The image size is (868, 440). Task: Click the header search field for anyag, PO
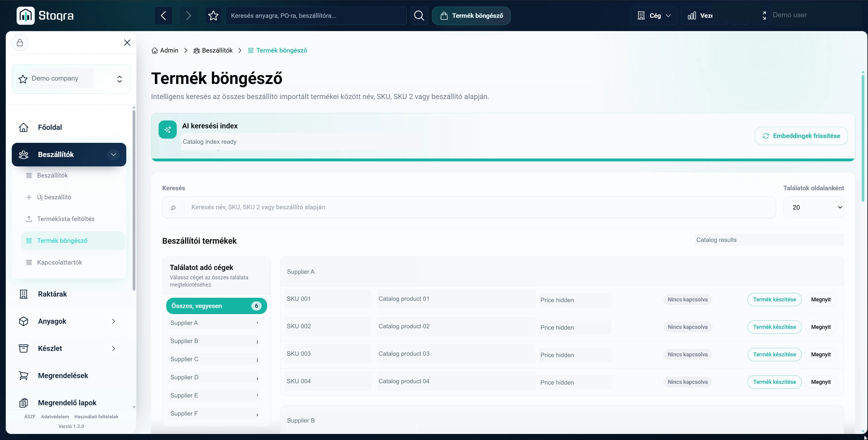pos(316,15)
